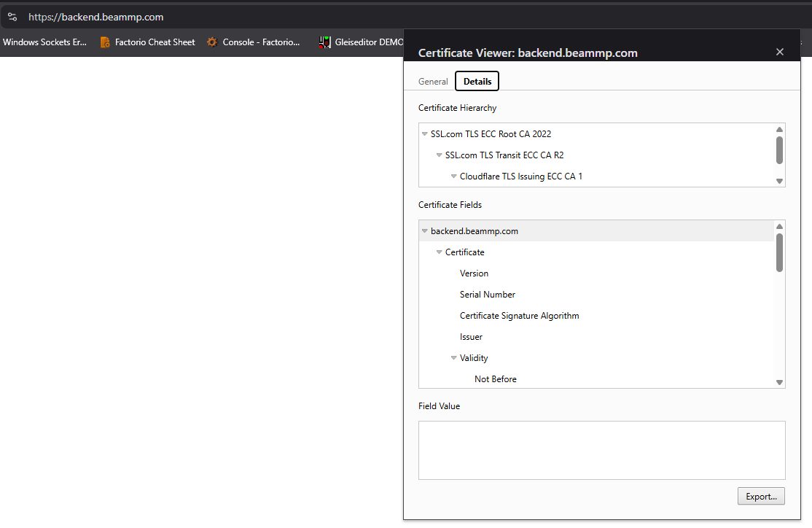Viewport: 812px width, 528px height.
Task: Click inside the Field Value box
Action: tap(602, 450)
